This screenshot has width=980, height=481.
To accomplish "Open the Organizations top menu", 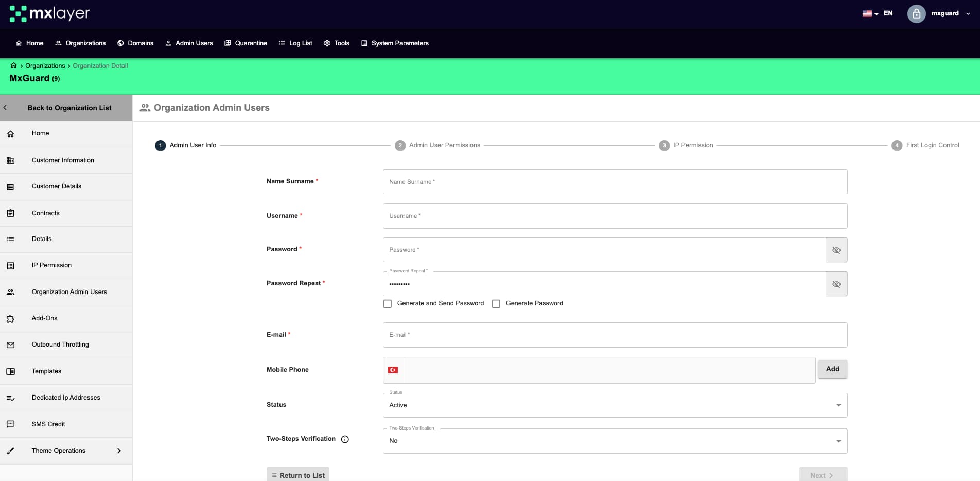I will [x=80, y=43].
